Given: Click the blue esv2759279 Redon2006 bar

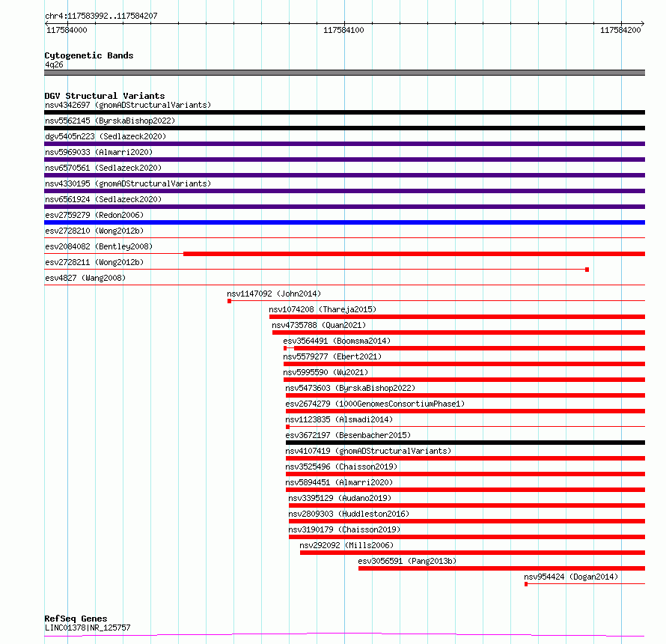Looking at the screenshot, I should click(x=344, y=222).
